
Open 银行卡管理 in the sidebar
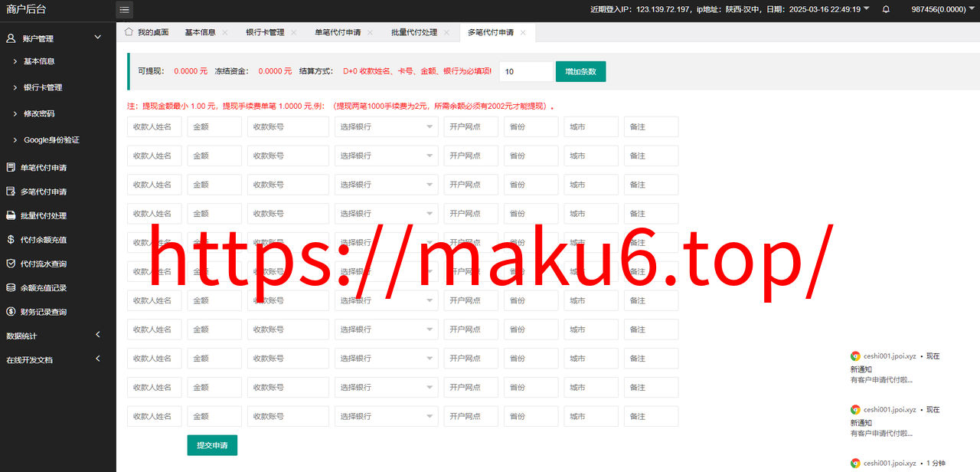pyautogui.click(x=43, y=87)
